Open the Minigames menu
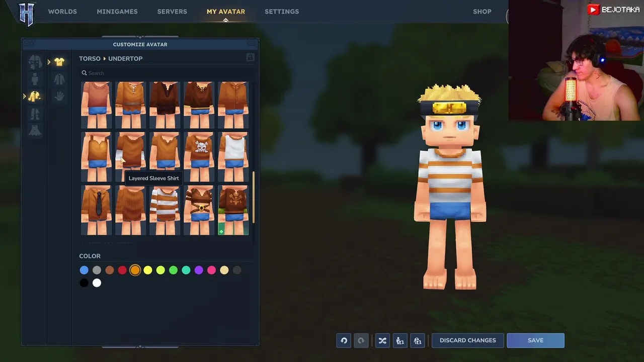 point(117,11)
